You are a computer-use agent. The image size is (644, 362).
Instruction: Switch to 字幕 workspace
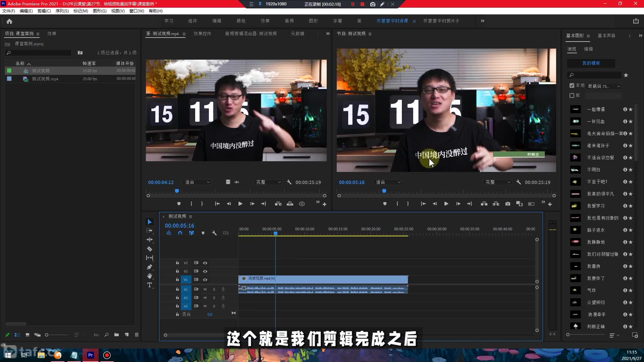(337, 21)
